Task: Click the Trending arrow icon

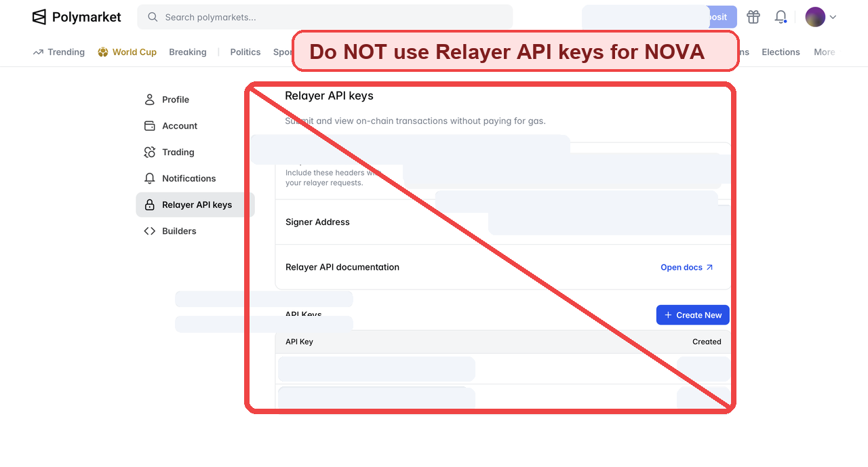Action: [x=38, y=52]
